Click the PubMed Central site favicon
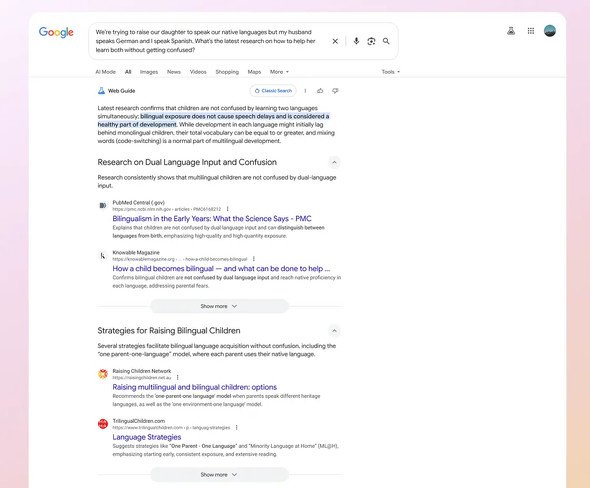590x488 pixels. click(103, 205)
